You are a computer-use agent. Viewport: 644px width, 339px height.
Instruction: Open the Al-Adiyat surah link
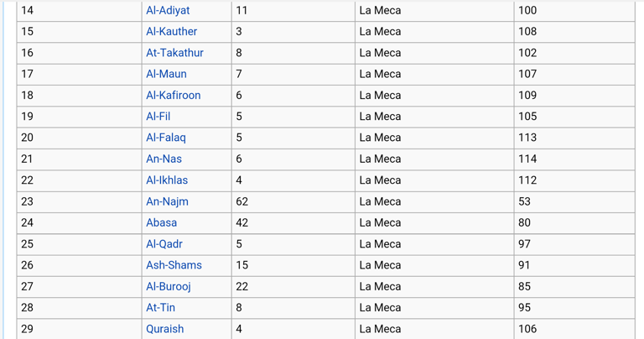(168, 10)
